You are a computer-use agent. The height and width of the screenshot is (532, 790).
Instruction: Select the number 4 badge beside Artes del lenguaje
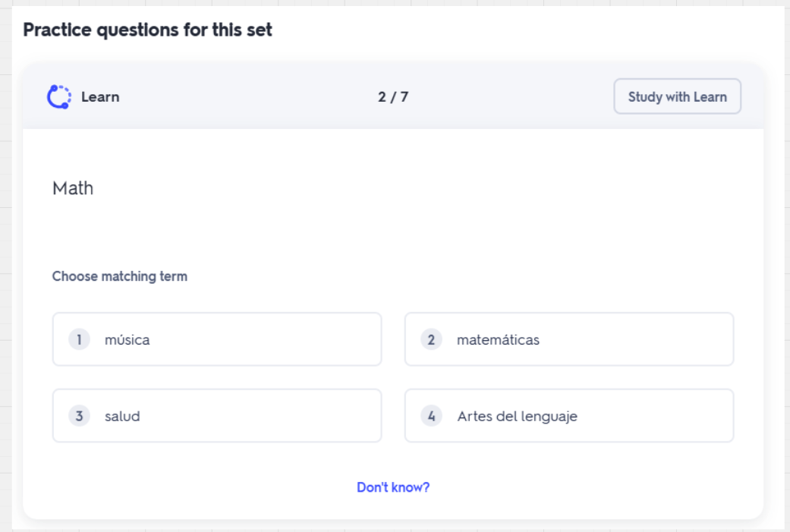pos(431,416)
